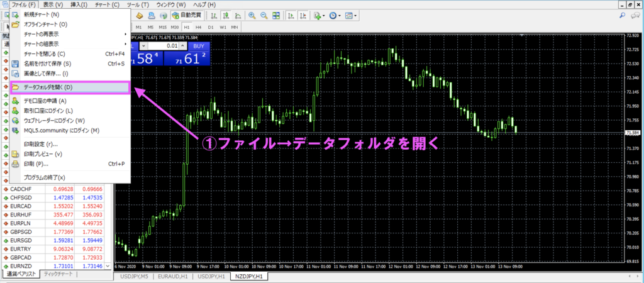Image resolution: width=644 pixels, height=283 pixels.
Task: Click the 0.01 volume input field
Action: (164, 46)
